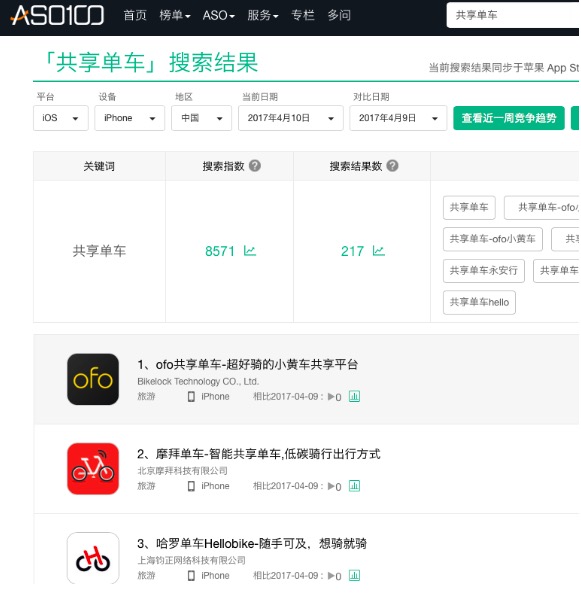This screenshot has width=581, height=597.
Task: Click iPhone device icon in 哈罗单车 row
Action: (191, 576)
